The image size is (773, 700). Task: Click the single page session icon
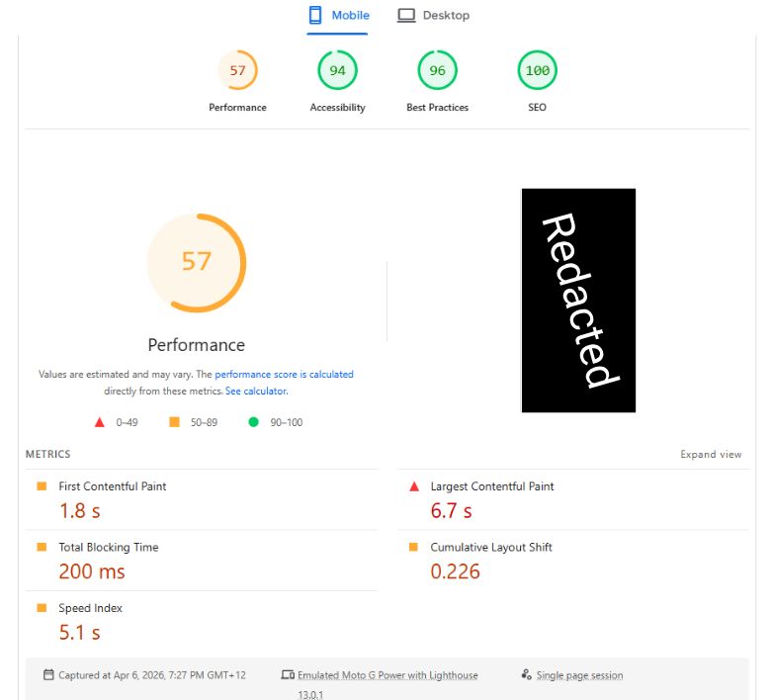[x=527, y=674]
